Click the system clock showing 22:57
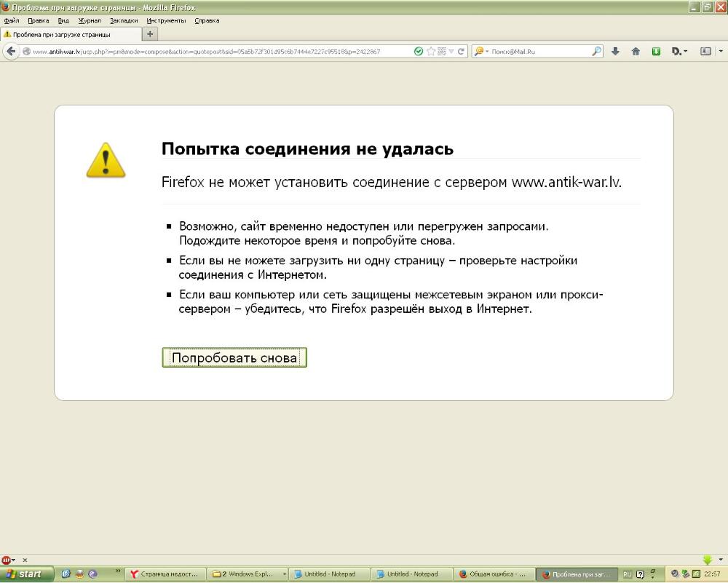The image size is (728, 583). (x=712, y=574)
